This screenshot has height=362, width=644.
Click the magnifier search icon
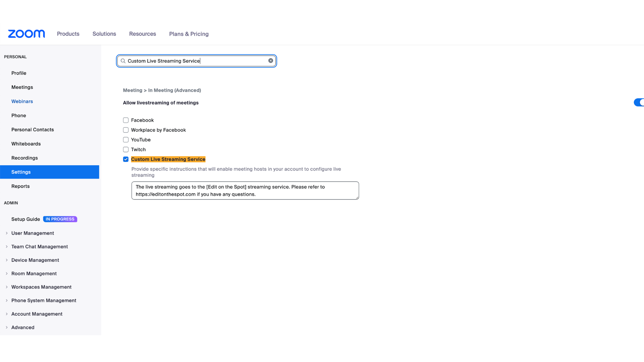(123, 61)
